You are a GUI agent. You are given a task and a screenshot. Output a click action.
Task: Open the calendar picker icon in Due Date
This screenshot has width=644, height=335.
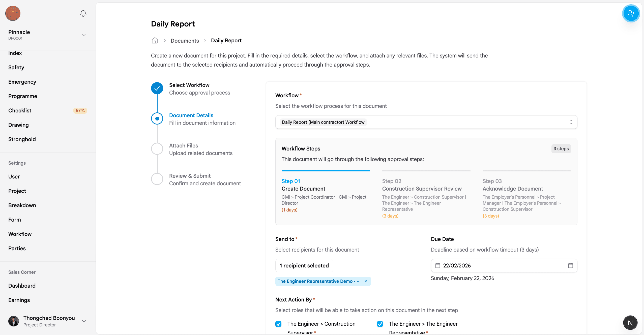(x=570, y=265)
